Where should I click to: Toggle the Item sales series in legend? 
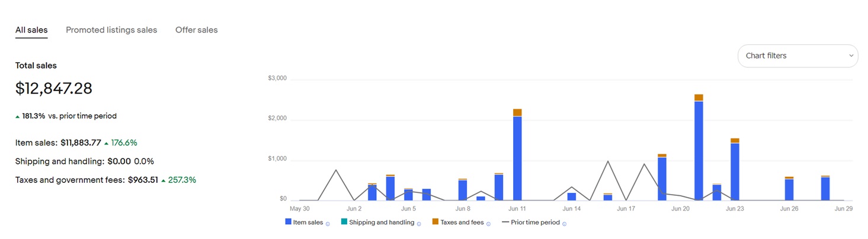(308, 222)
